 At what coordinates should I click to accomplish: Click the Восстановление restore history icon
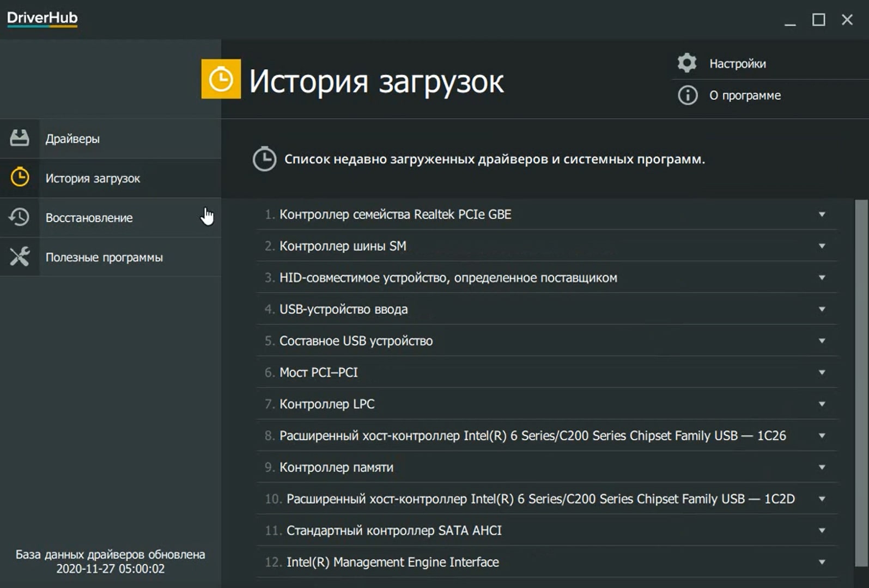tap(20, 217)
